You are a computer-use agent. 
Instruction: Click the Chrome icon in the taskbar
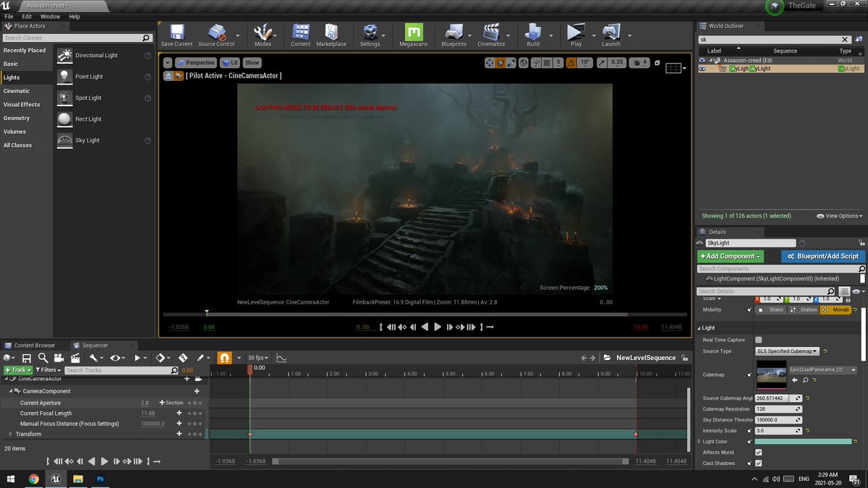pyautogui.click(x=34, y=479)
